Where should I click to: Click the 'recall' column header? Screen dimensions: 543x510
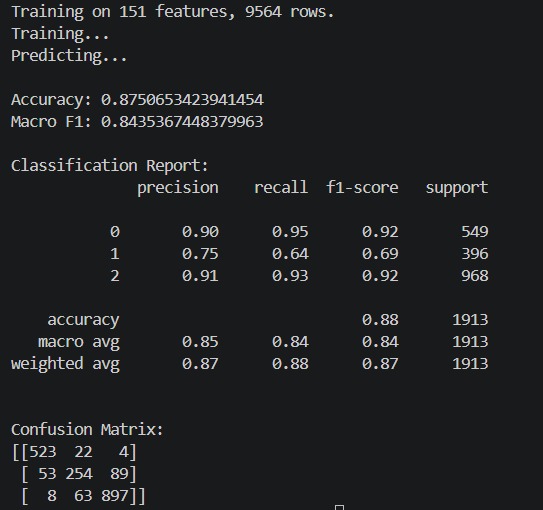click(x=281, y=188)
